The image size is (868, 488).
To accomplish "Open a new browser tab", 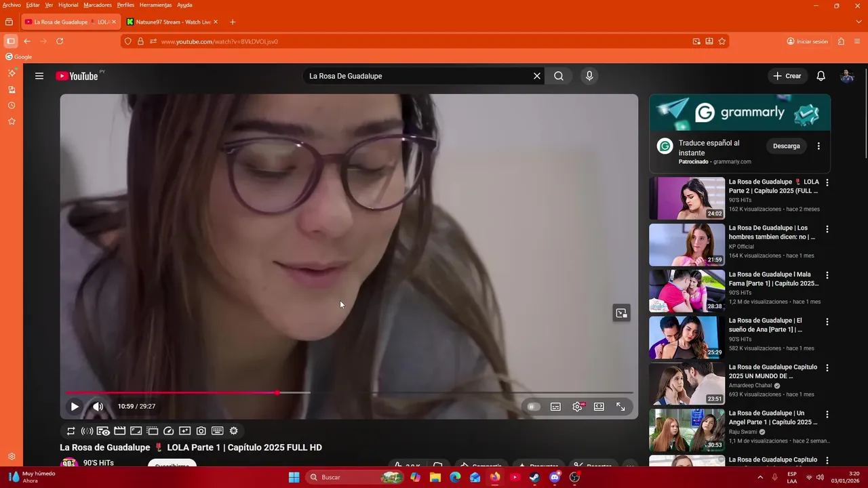I will [233, 22].
